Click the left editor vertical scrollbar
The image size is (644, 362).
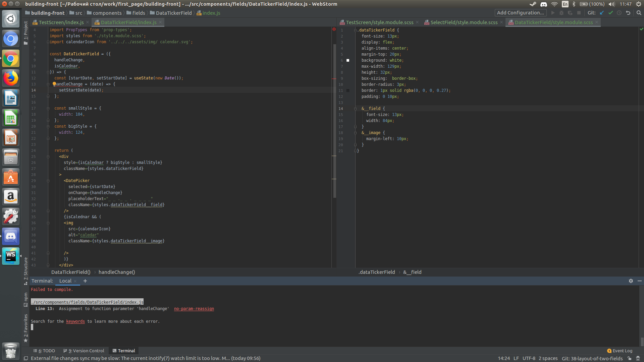[x=334, y=121]
